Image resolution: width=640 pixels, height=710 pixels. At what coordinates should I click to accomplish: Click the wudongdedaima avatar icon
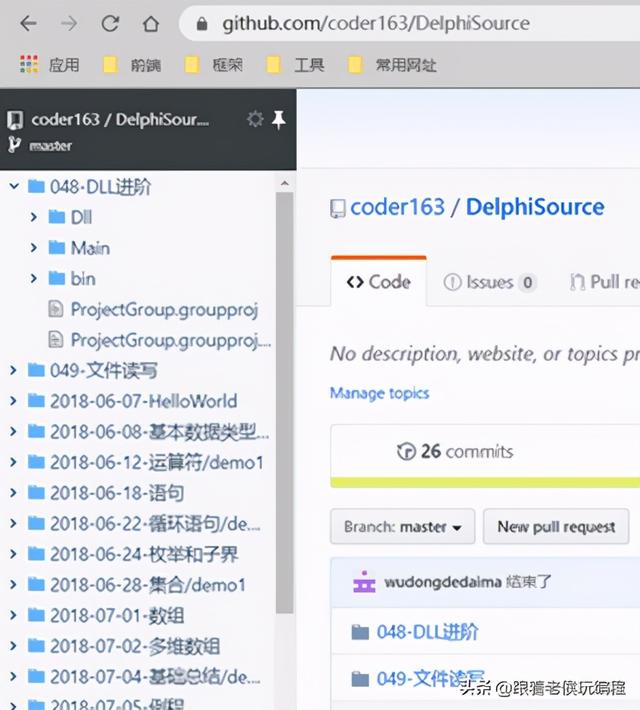point(364,581)
